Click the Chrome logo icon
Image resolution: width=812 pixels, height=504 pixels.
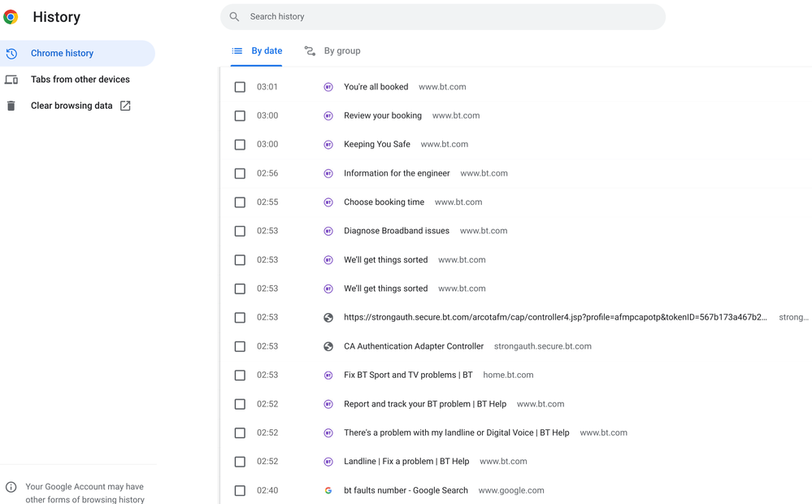point(11,17)
